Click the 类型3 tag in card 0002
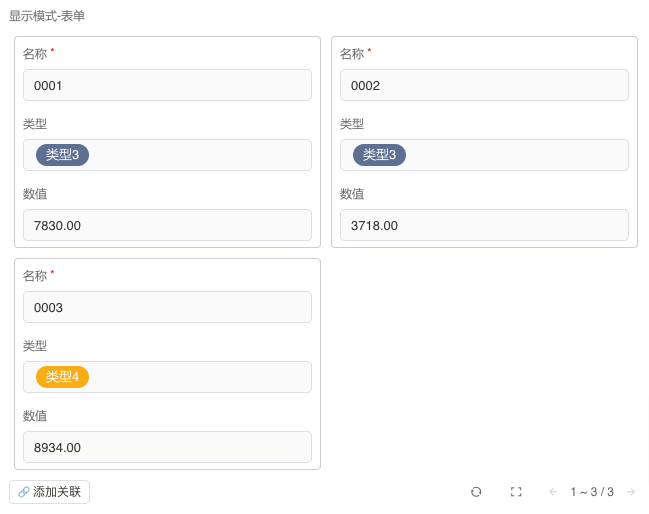The height and width of the screenshot is (514, 649). click(x=379, y=155)
